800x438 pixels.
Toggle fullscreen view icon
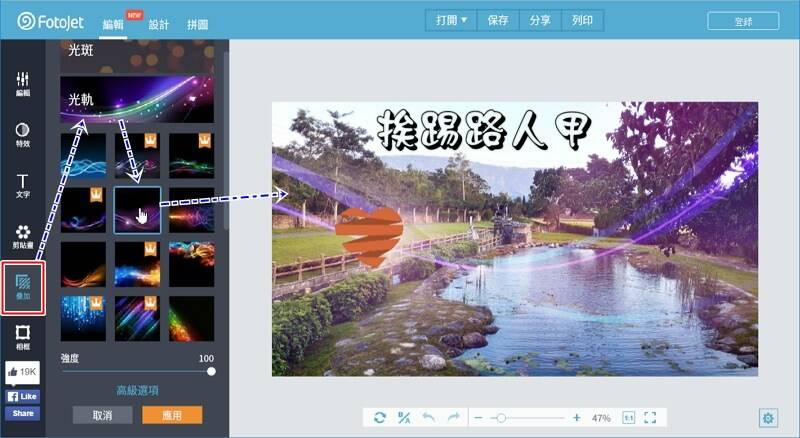(x=650, y=418)
